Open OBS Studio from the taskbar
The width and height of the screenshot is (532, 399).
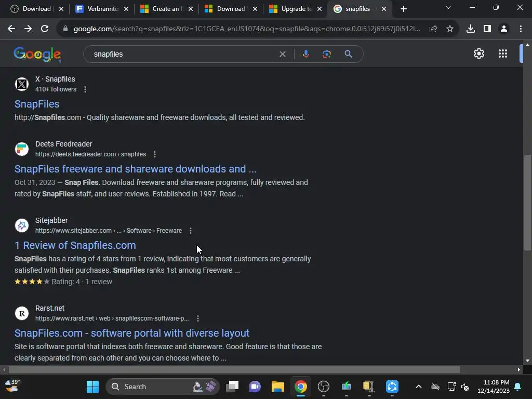click(x=323, y=387)
